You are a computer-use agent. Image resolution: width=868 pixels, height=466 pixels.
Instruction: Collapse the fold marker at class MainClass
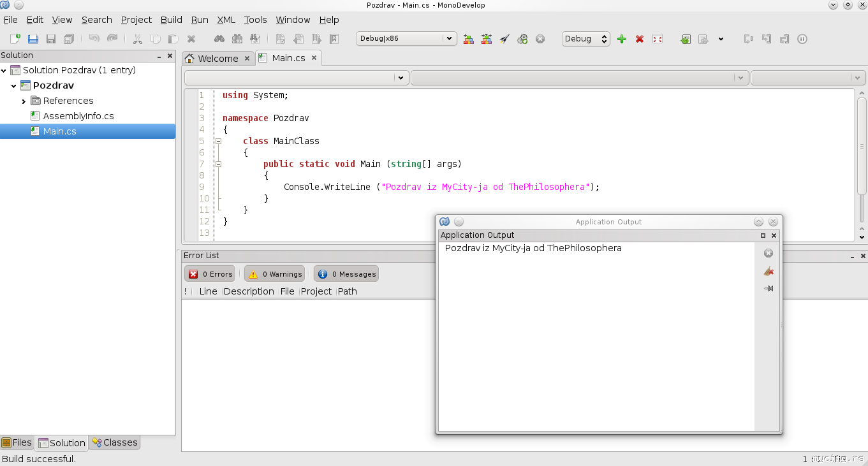218,141
